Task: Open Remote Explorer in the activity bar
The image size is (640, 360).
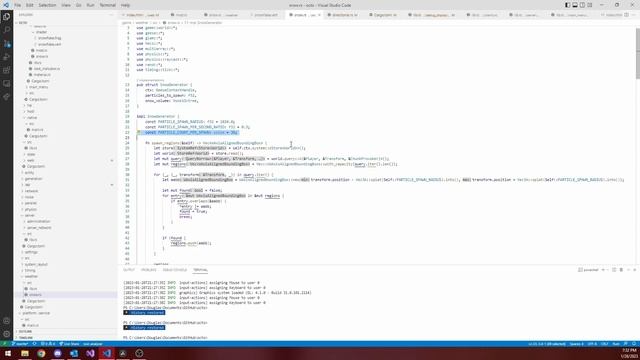Action: [x=7, y=84]
